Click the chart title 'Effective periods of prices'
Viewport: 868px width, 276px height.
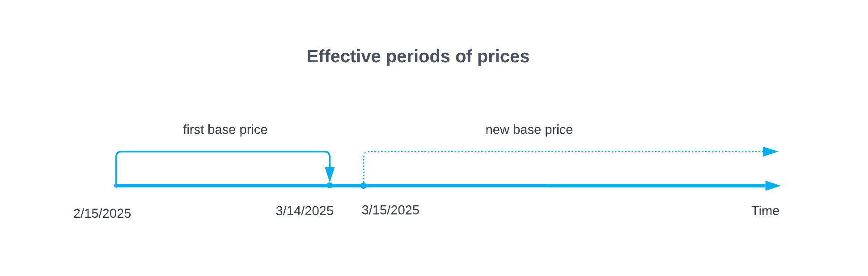tap(418, 57)
